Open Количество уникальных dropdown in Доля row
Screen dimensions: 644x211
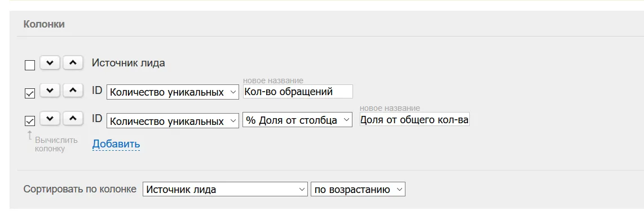pyautogui.click(x=173, y=121)
